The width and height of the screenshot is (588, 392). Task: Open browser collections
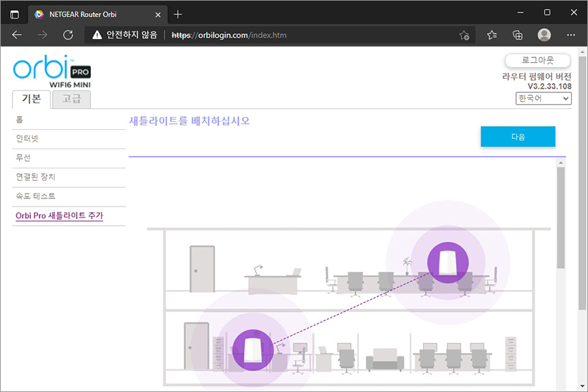point(518,35)
